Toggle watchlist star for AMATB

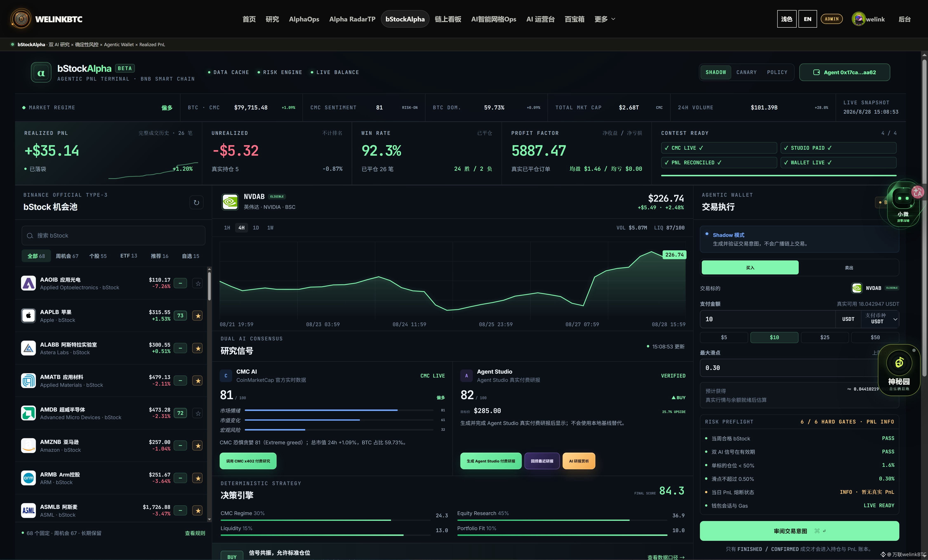pyautogui.click(x=198, y=381)
